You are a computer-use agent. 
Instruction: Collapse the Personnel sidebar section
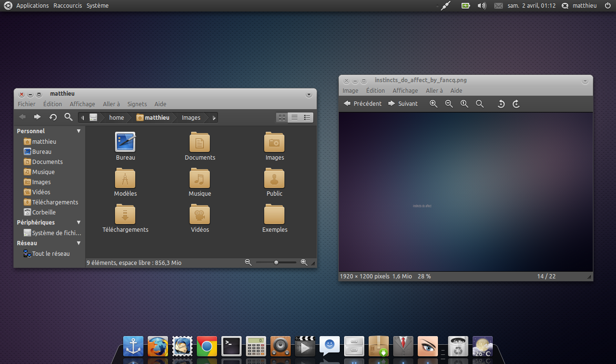[x=78, y=131]
